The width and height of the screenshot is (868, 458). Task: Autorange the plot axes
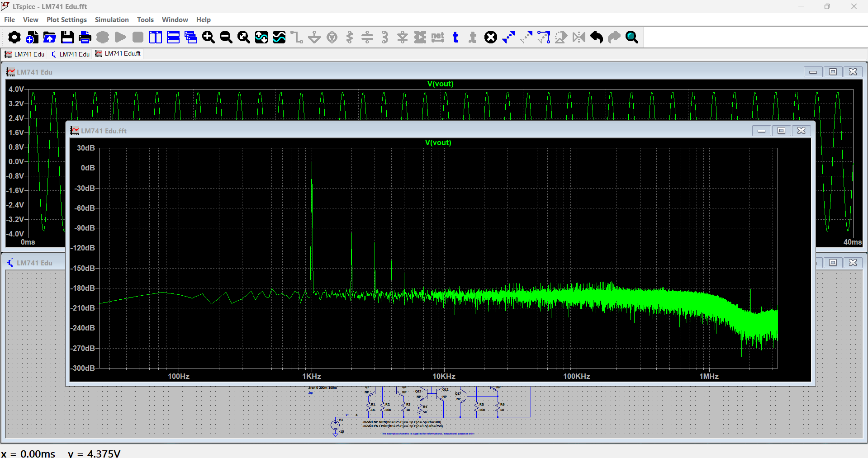point(261,37)
